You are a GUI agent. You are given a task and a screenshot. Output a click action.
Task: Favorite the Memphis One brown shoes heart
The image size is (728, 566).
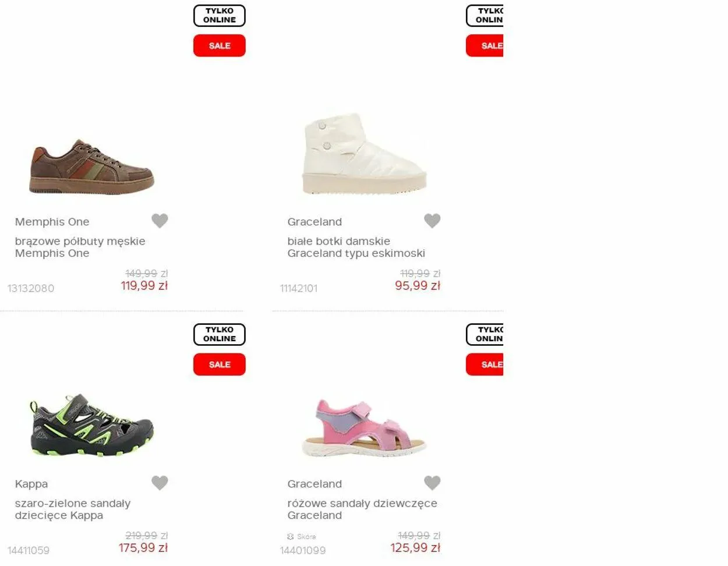coord(160,221)
